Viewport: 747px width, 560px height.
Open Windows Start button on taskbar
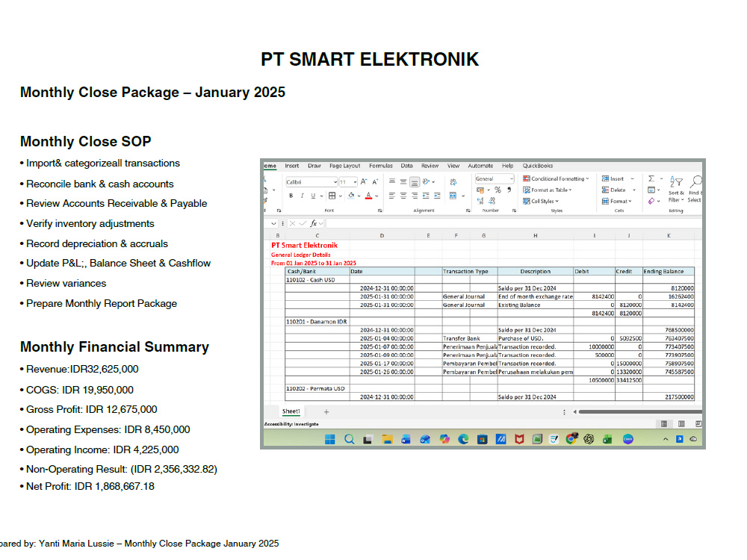point(329,439)
